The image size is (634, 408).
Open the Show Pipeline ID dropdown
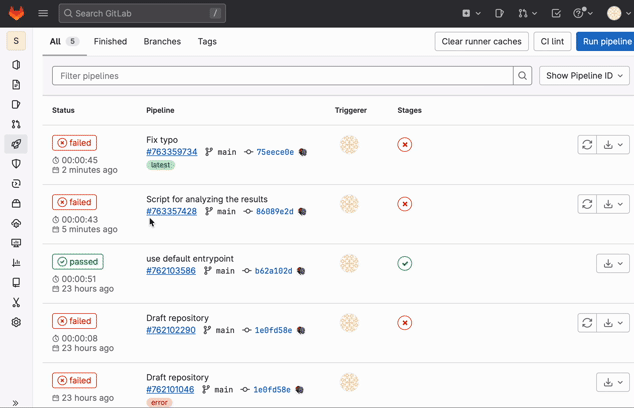[584, 76]
